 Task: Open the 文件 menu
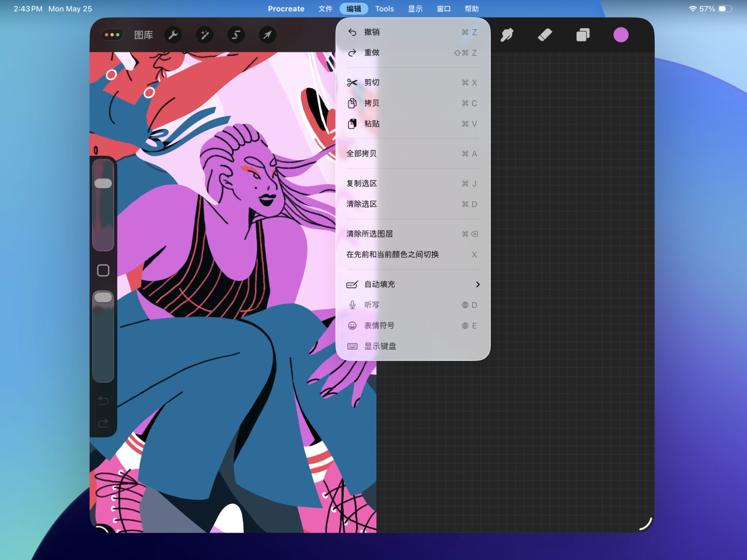click(326, 9)
